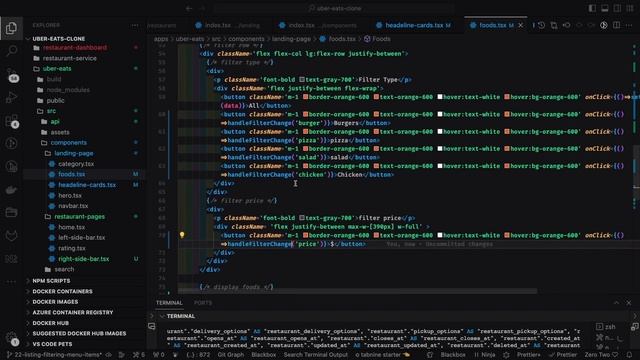Open the timeline history icon in editor toolbar
The height and width of the screenshot is (360, 640).
point(542,25)
